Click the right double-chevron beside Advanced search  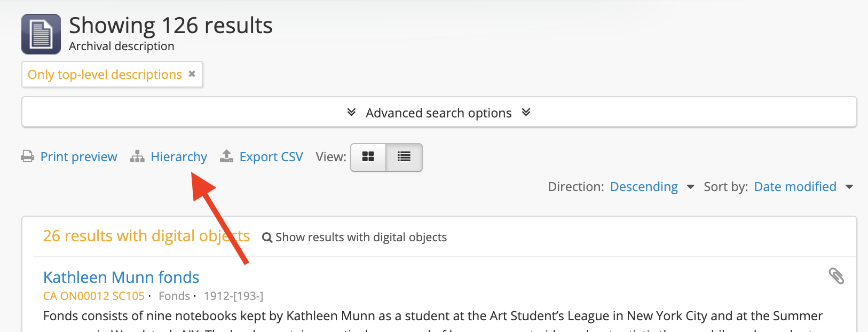526,112
